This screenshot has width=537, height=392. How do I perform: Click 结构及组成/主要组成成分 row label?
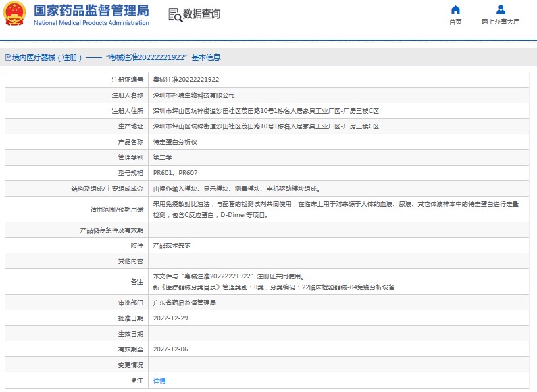tap(107, 189)
